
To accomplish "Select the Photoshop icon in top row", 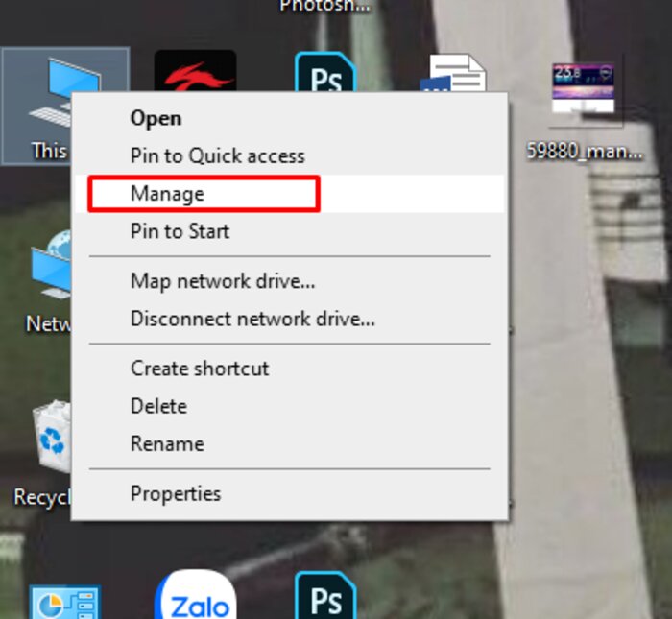I will (x=324, y=73).
